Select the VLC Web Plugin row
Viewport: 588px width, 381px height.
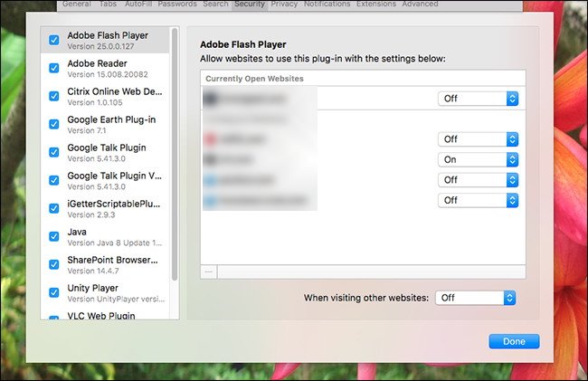(105, 314)
